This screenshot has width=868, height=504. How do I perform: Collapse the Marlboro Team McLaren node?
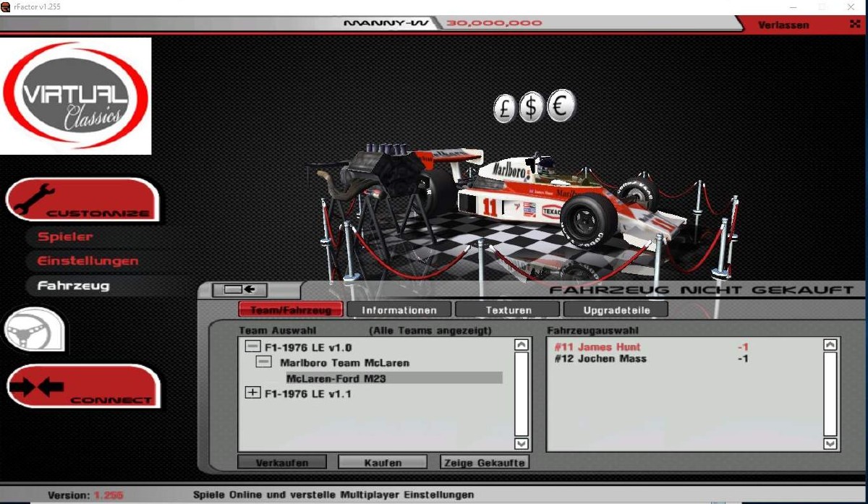[x=265, y=362]
